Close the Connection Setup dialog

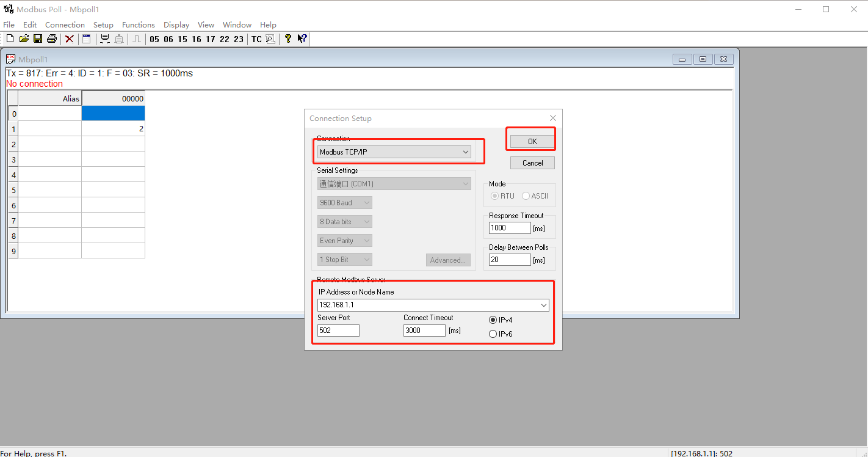click(552, 118)
